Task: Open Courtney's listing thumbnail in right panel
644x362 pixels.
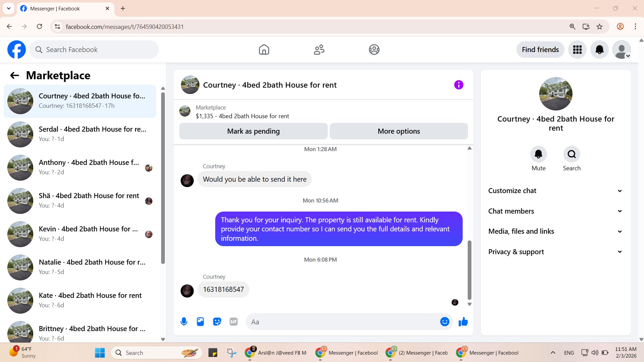Action: [556, 94]
